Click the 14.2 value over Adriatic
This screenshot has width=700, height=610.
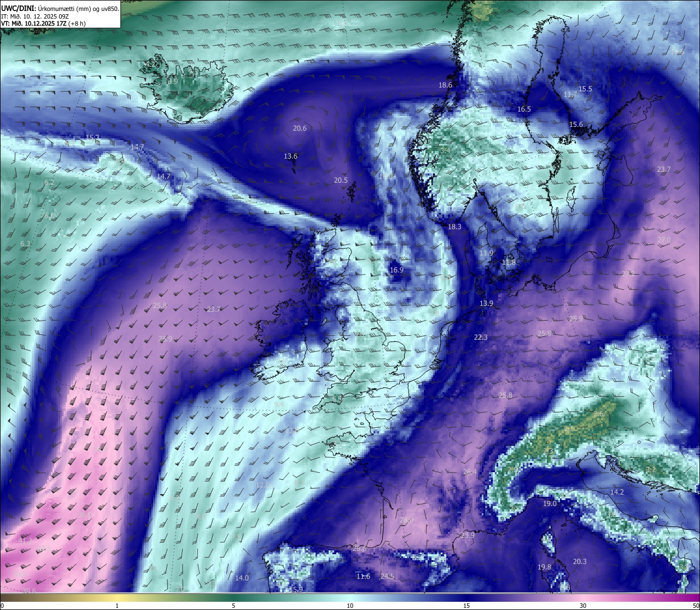coord(617,492)
